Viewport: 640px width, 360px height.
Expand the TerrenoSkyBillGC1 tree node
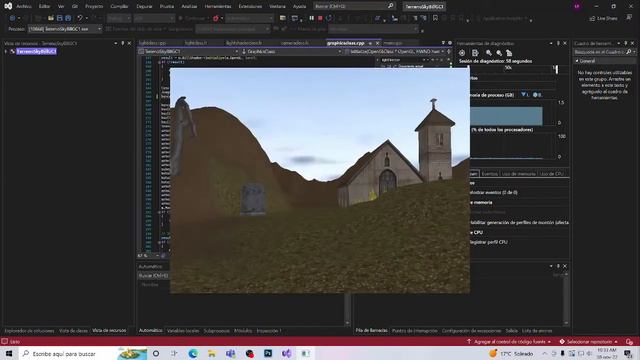tap(6, 51)
